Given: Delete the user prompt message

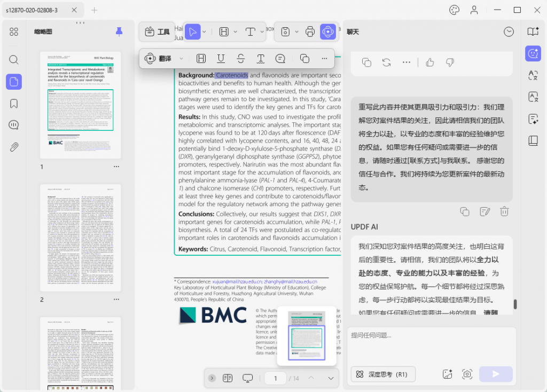Looking at the screenshot, I should [504, 211].
